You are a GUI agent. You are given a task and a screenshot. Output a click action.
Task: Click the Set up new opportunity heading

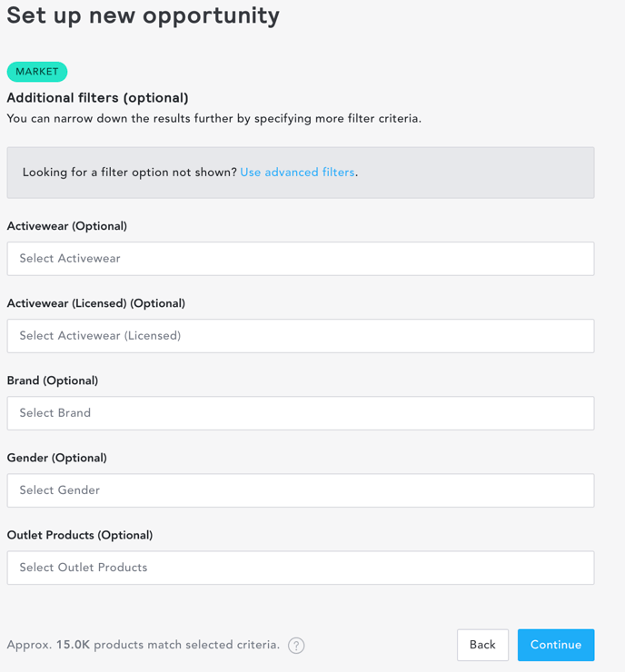click(144, 16)
